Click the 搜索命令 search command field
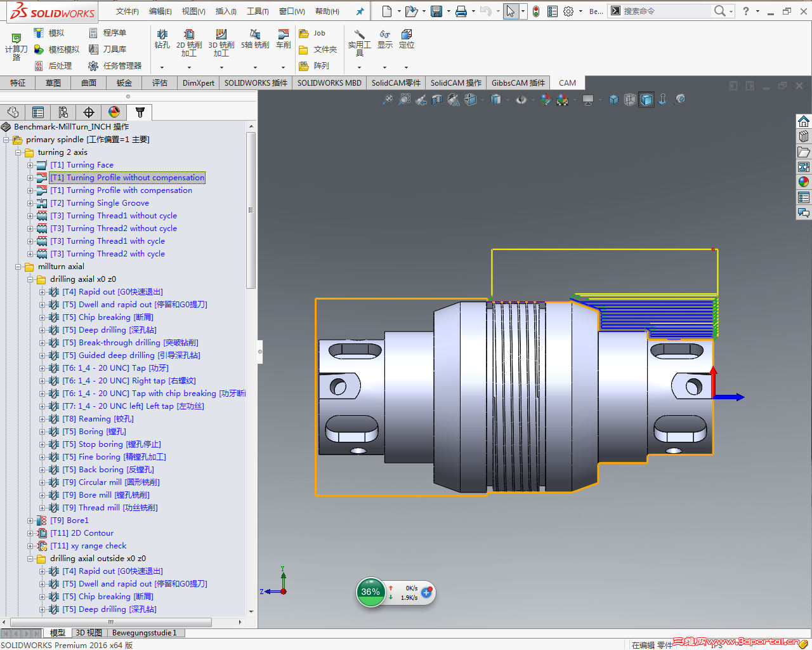This screenshot has width=812, height=650. [x=666, y=11]
